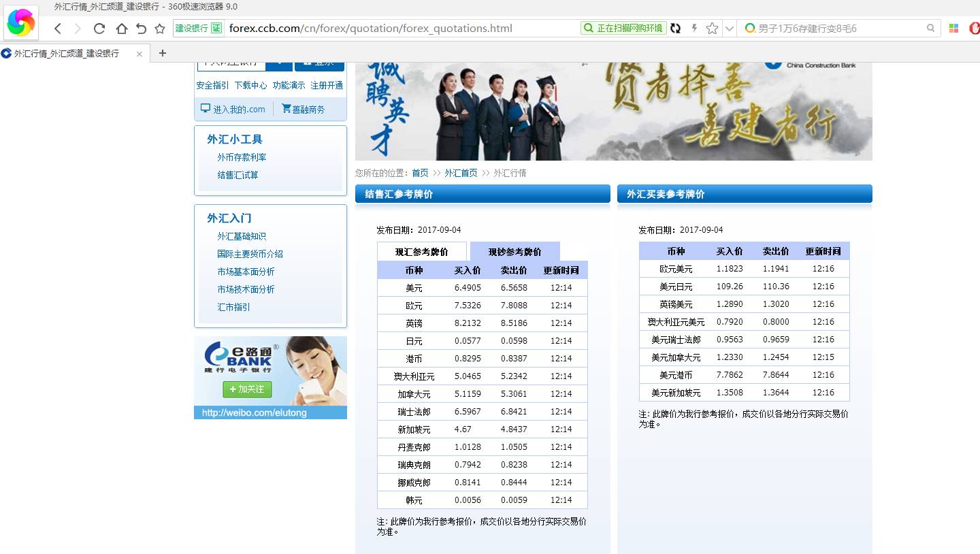980x554 pixels.
Task: Click 美元新加坡元 sell price 1.3644
Action: 776,393
